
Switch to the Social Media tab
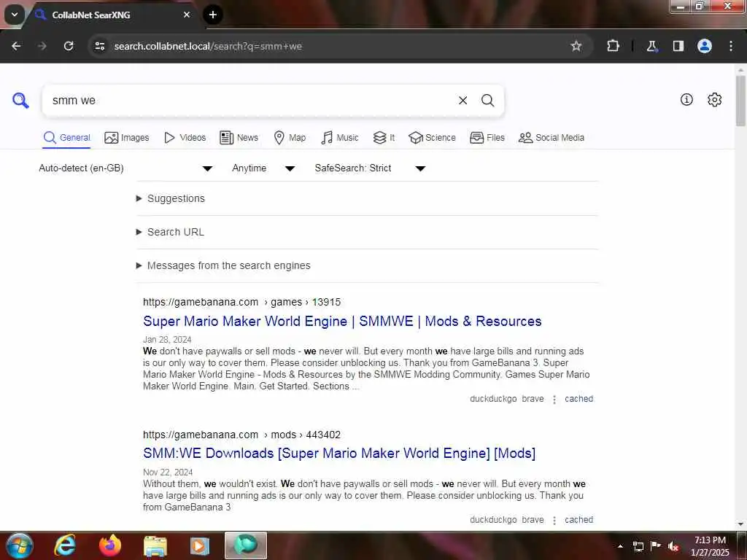tap(551, 138)
